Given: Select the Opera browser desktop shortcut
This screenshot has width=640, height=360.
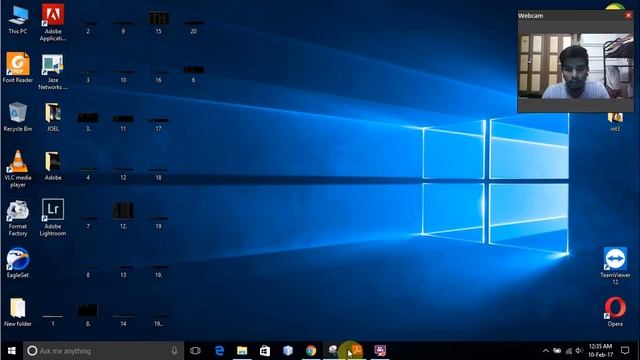Looking at the screenshot, I should click(615, 312).
